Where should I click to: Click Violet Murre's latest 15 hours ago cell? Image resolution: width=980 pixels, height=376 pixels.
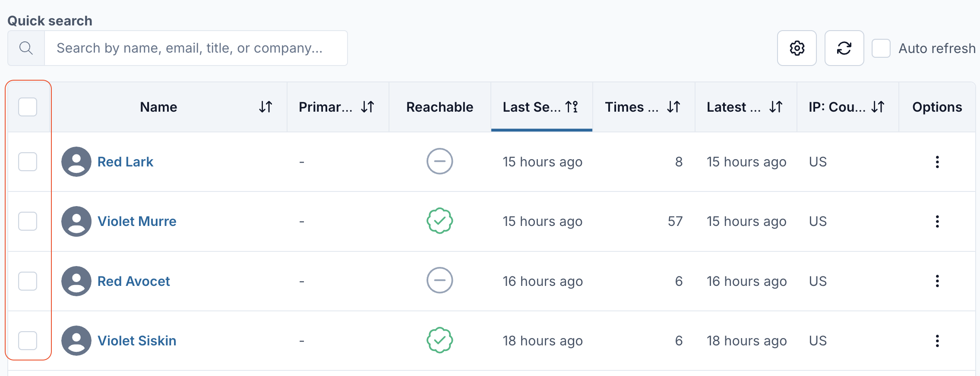pos(746,221)
